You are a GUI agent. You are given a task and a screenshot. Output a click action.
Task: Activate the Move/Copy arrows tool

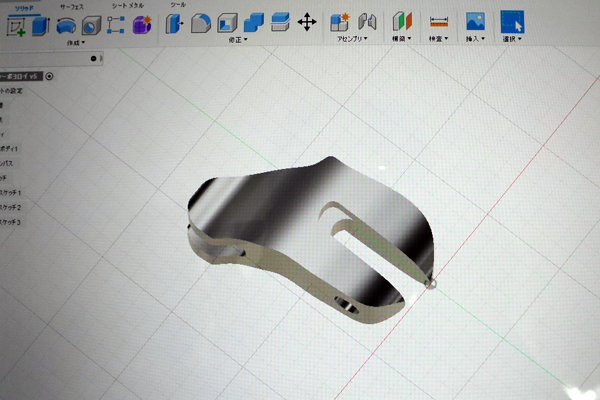[x=307, y=22]
